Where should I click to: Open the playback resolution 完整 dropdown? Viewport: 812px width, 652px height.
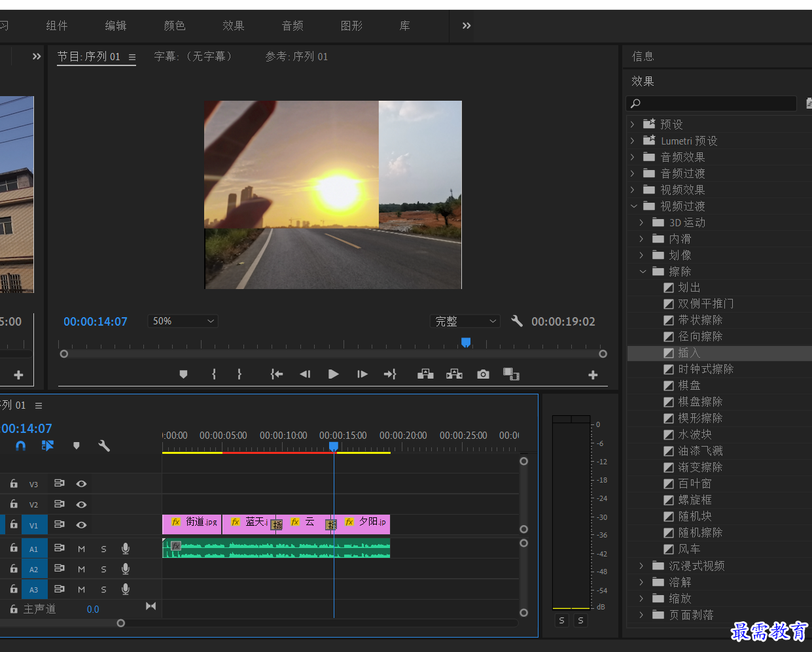coord(465,321)
